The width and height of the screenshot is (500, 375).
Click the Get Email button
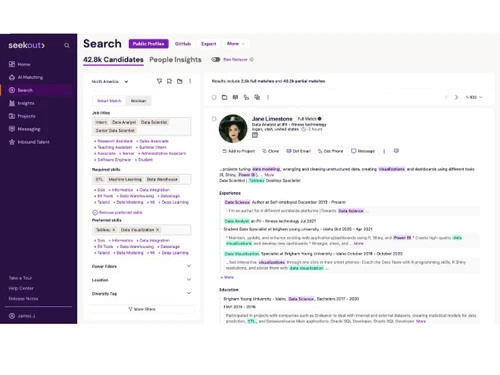pos(299,151)
